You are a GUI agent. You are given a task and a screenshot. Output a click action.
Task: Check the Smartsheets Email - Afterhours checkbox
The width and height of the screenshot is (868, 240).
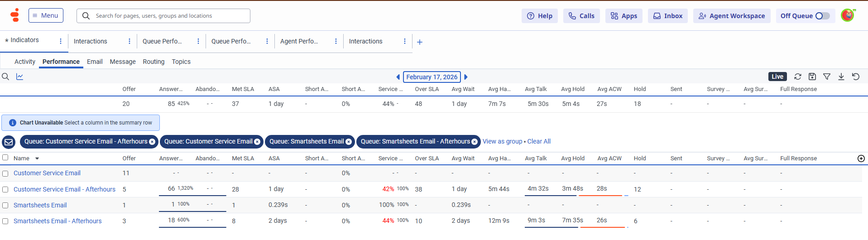[x=5, y=221]
